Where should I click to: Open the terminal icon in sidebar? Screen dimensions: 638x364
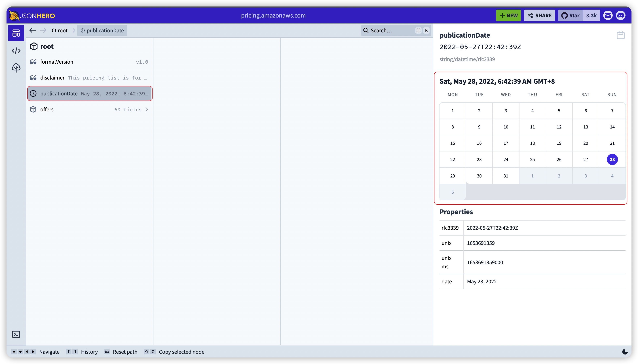(x=16, y=335)
